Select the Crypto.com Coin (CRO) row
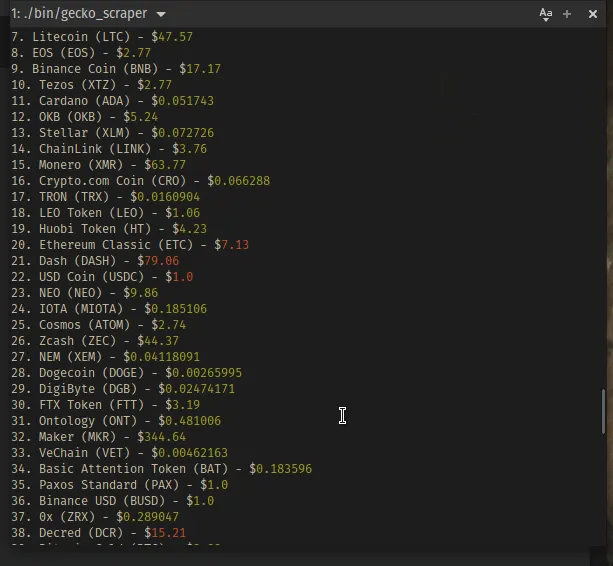Screen dimensions: 613x566 coord(141,181)
